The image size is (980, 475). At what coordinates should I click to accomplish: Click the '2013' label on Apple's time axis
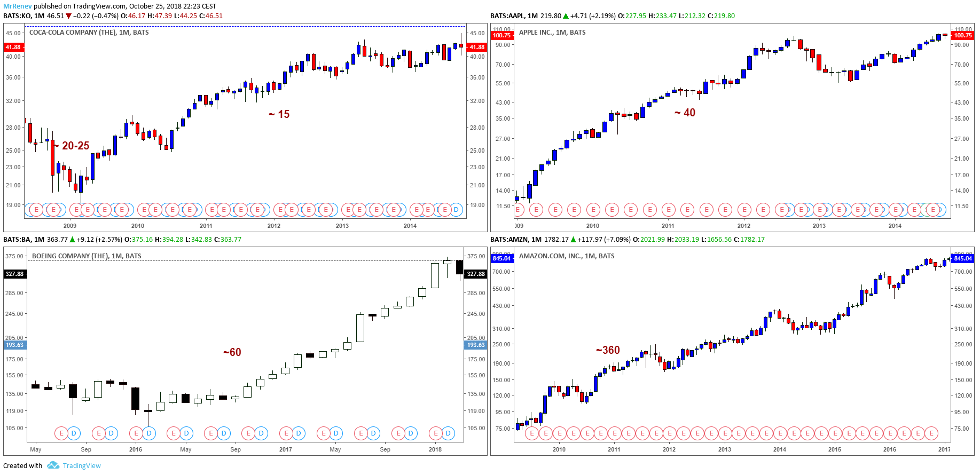click(819, 226)
